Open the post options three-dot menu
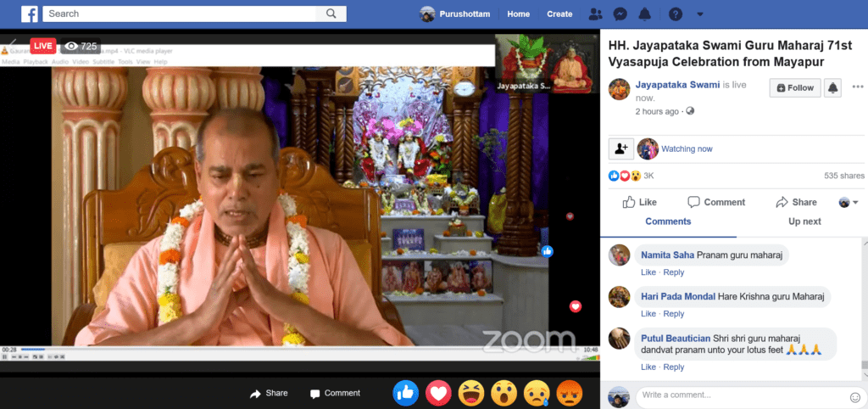868x409 pixels. tap(857, 87)
